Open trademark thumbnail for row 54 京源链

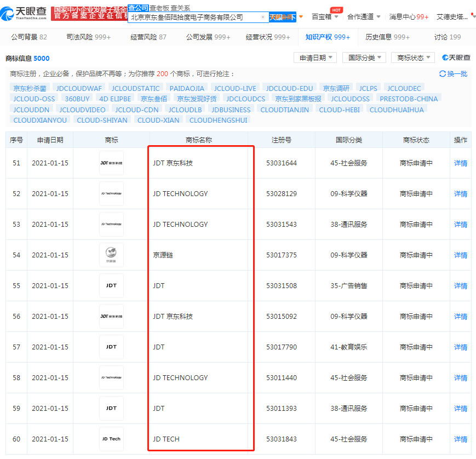[x=111, y=255]
